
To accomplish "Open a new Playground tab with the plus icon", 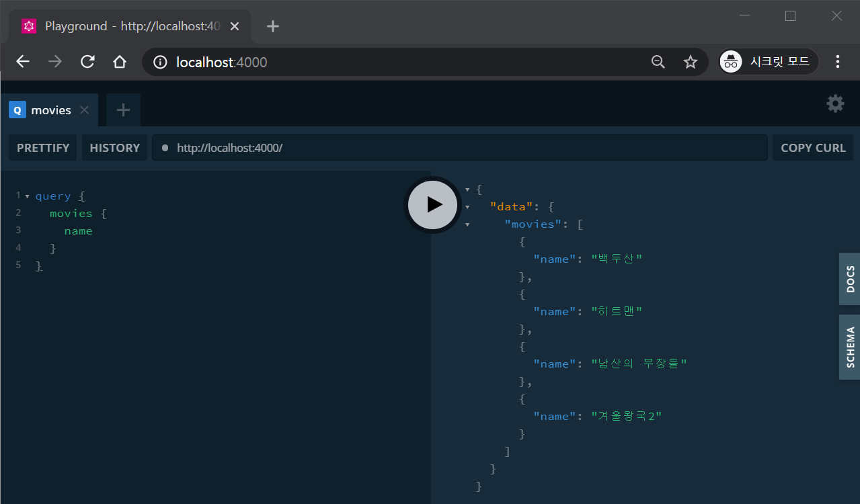I will coord(122,110).
